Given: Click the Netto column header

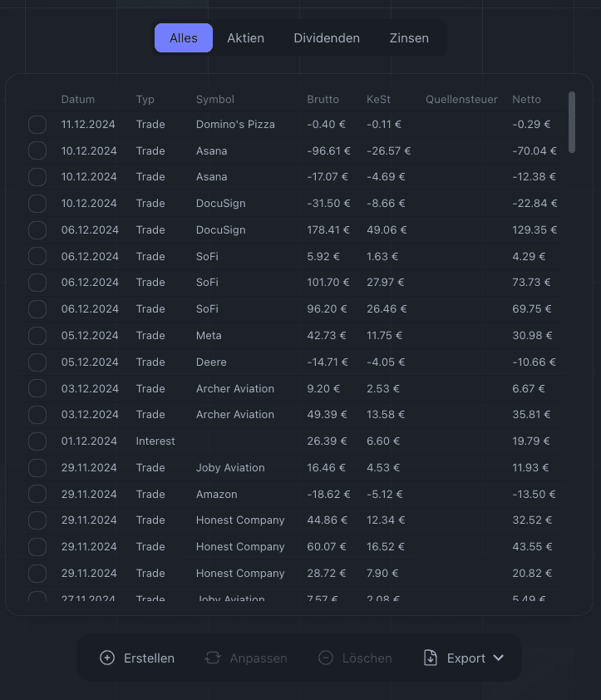Looking at the screenshot, I should coord(526,100).
